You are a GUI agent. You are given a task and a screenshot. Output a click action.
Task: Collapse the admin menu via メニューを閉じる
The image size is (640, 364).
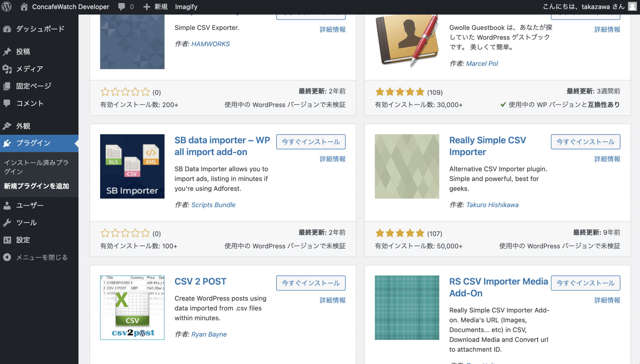click(36, 257)
